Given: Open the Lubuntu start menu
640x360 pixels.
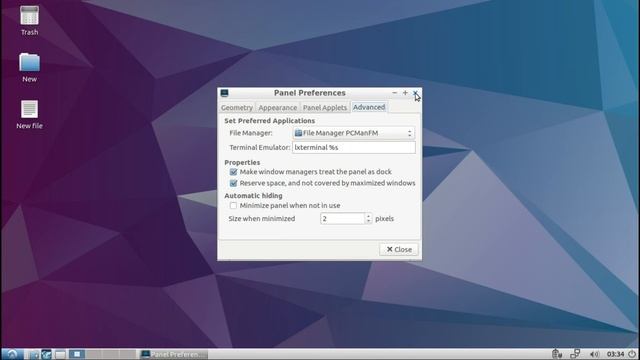Looking at the screenshot, I should [x=12, y=354].
